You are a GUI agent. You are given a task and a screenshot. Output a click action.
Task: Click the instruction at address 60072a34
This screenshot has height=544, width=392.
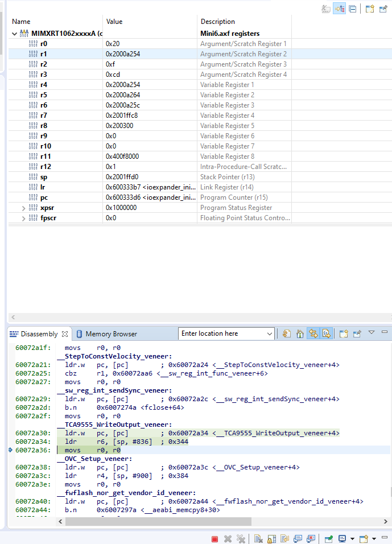[127, 442]
